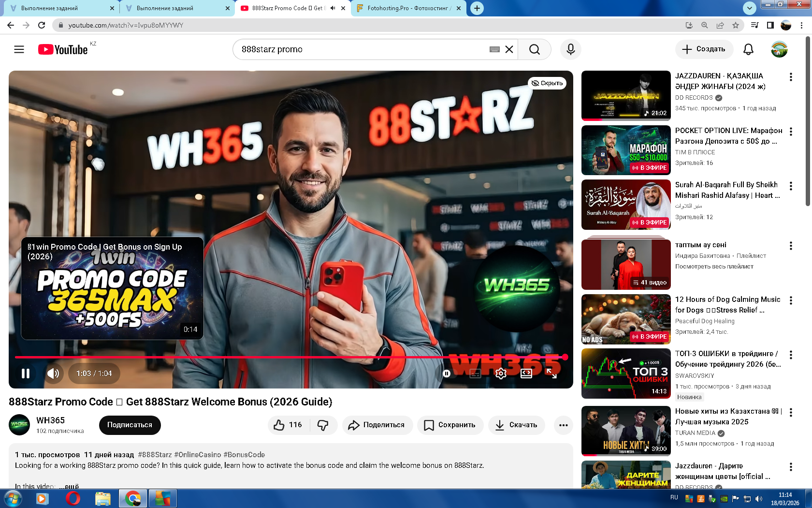Open the WH365 channel name link
Viewport: 812px width, 508px height.
[x=51, y=420]
